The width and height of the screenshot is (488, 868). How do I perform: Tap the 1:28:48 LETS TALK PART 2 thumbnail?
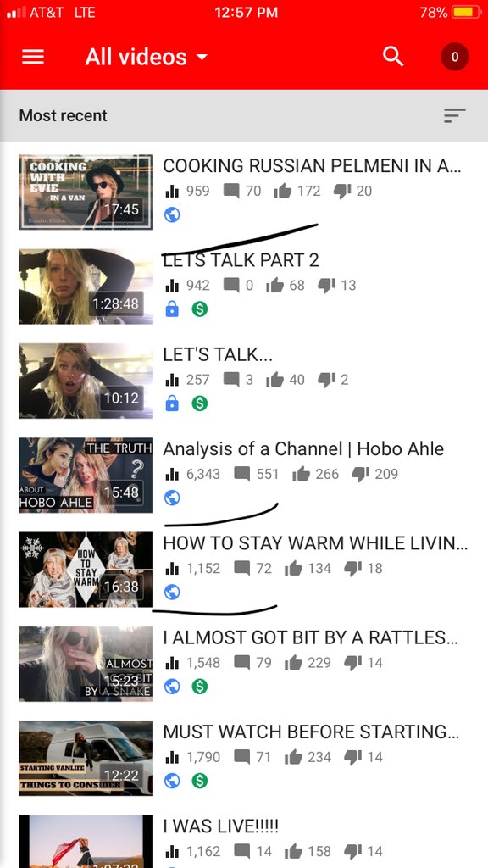click(86, 287)
